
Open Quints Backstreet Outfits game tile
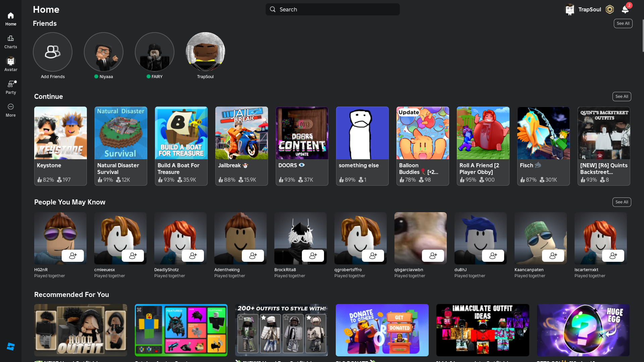point(604,146)
